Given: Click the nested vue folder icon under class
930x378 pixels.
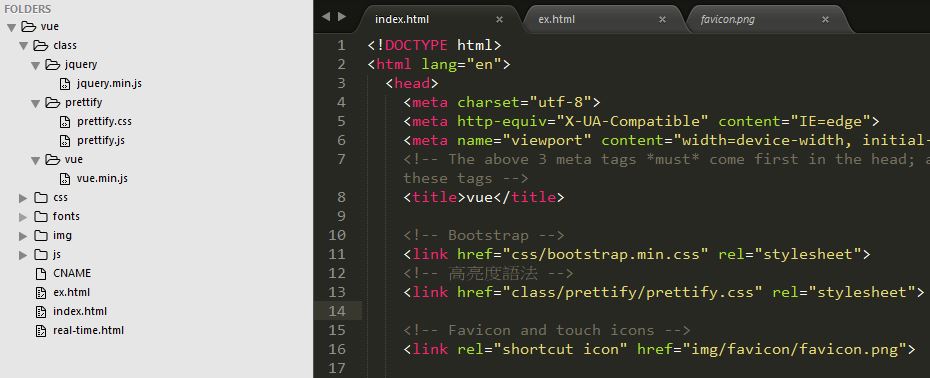Looking at the screenshot, I should tap(53, 159).
